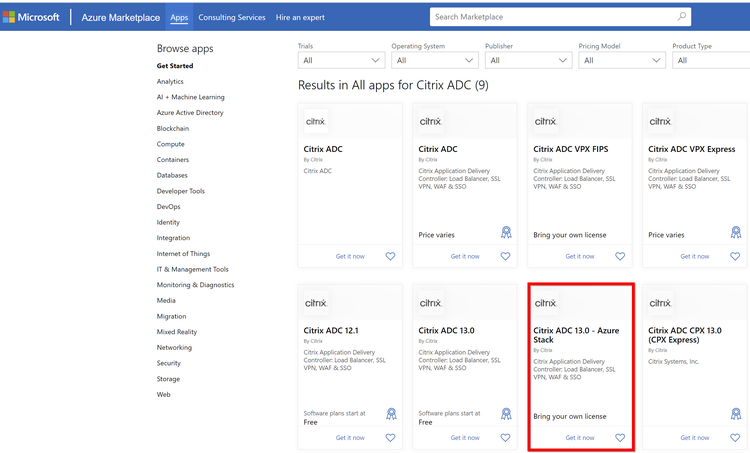Screen dimensions: 750x453
Task: Click the Search Marketplace field
Action: tap(560, 17)
